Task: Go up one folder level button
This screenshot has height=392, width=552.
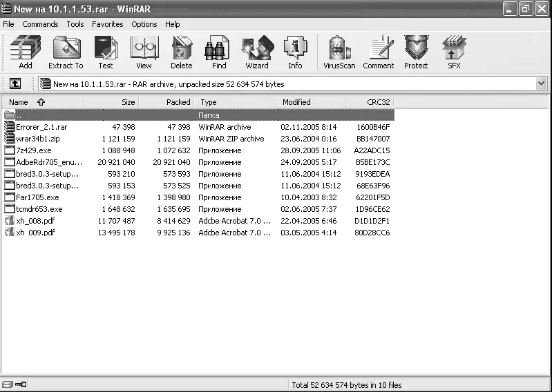Action: (15, 84)
